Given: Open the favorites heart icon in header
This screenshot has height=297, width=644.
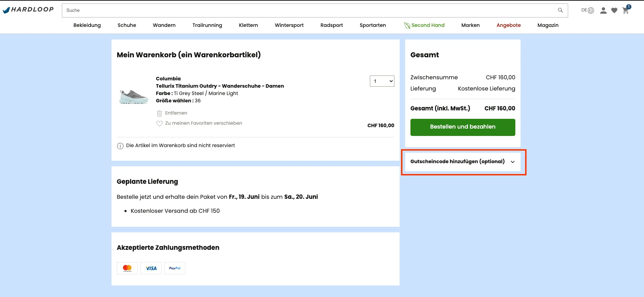Looking at the screenshot, I should click(614, 10).
